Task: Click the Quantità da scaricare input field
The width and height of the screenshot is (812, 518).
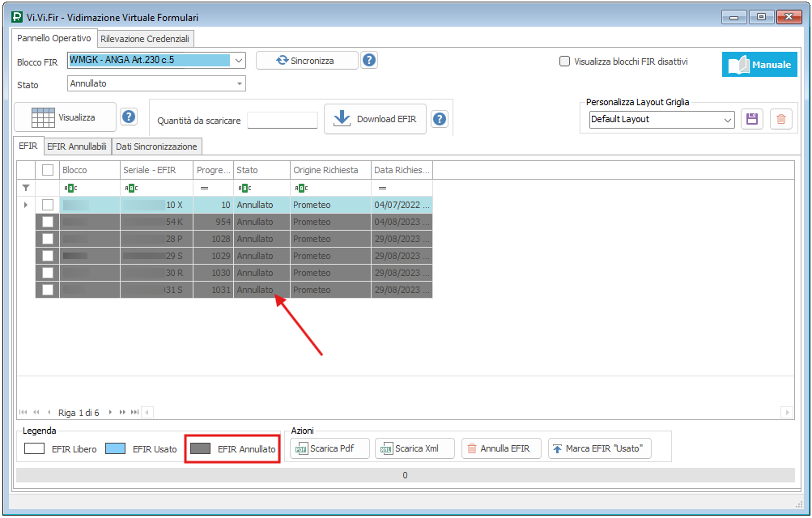Action: click(x=282, y=120)
